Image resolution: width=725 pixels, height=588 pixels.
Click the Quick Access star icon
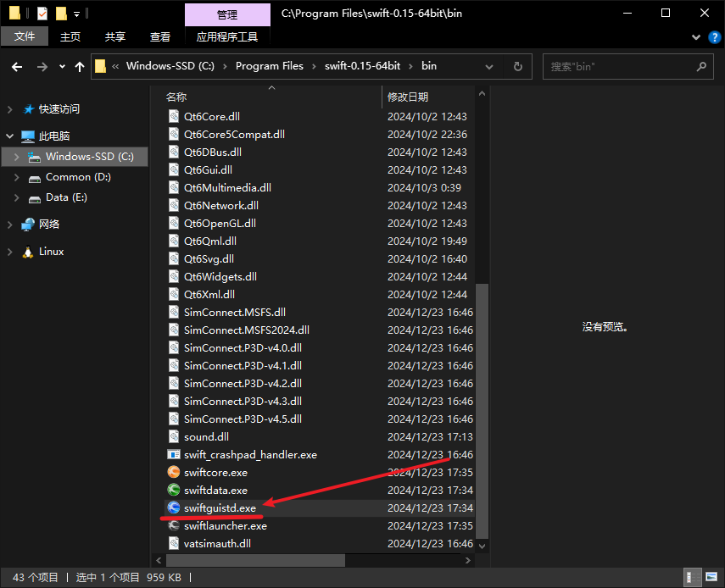pyautogui.click(x=29, y=109)
